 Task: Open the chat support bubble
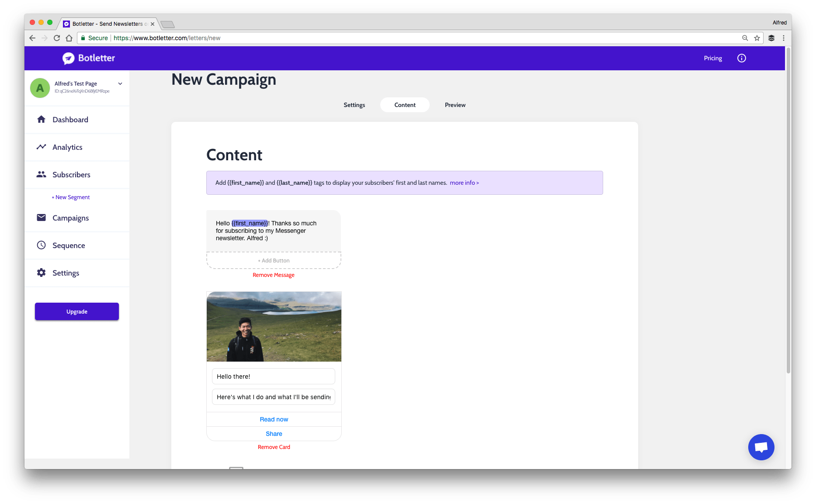click(761, 447)
